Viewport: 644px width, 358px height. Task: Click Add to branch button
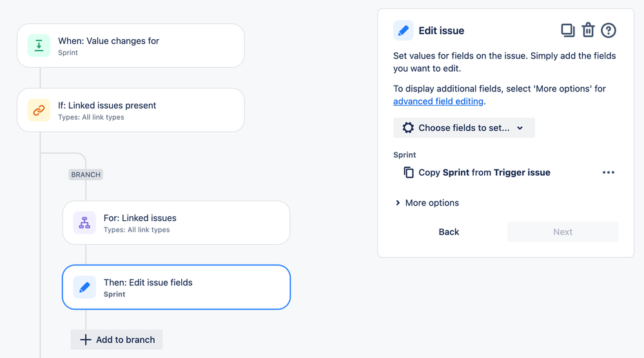117,339
